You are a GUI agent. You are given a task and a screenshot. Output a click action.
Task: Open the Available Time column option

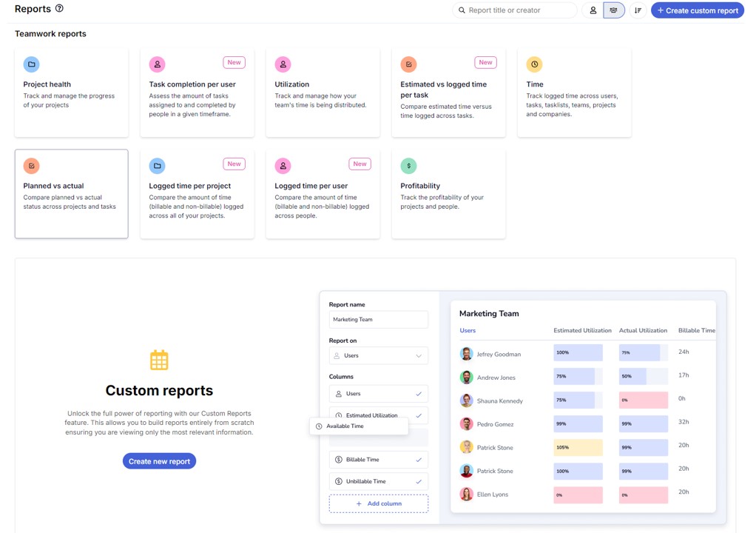pyautogui.click(x=359, y=426)
